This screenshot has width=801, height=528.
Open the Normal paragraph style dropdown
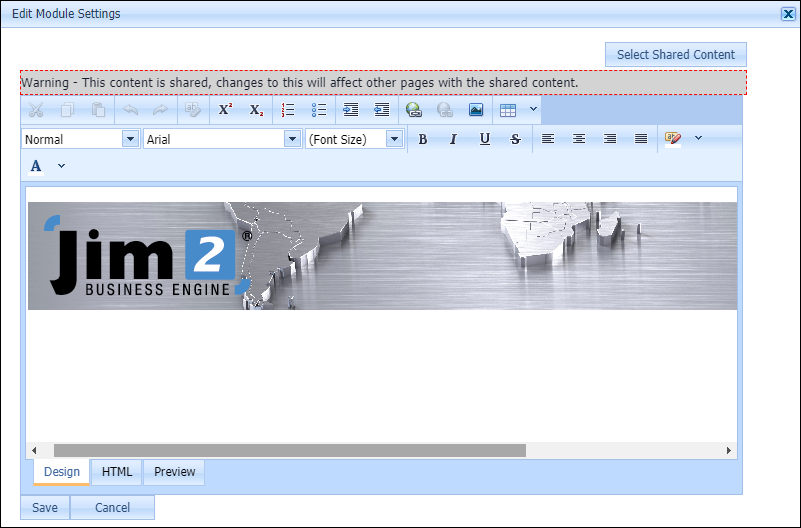coord(130,139)
